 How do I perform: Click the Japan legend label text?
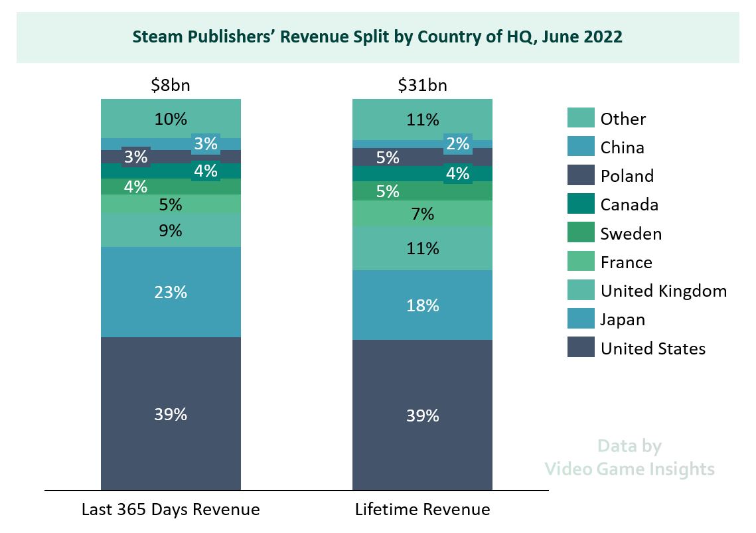point(623,319)
